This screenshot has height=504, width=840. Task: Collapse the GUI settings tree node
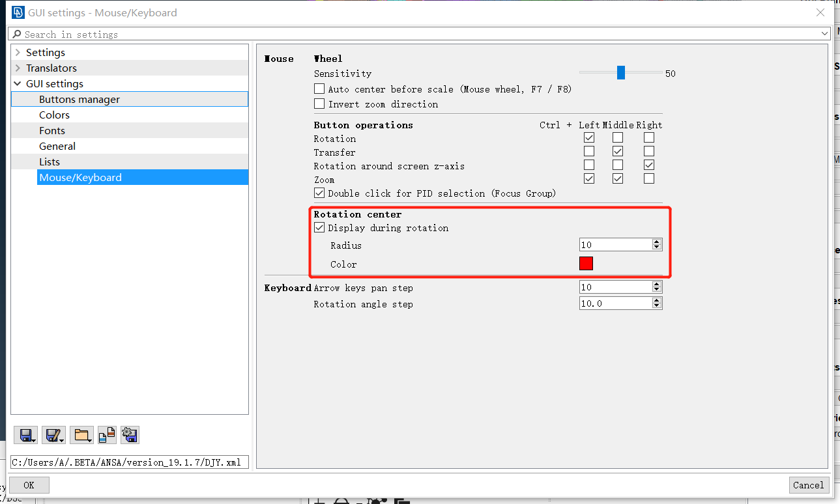(x=18, y=83)
